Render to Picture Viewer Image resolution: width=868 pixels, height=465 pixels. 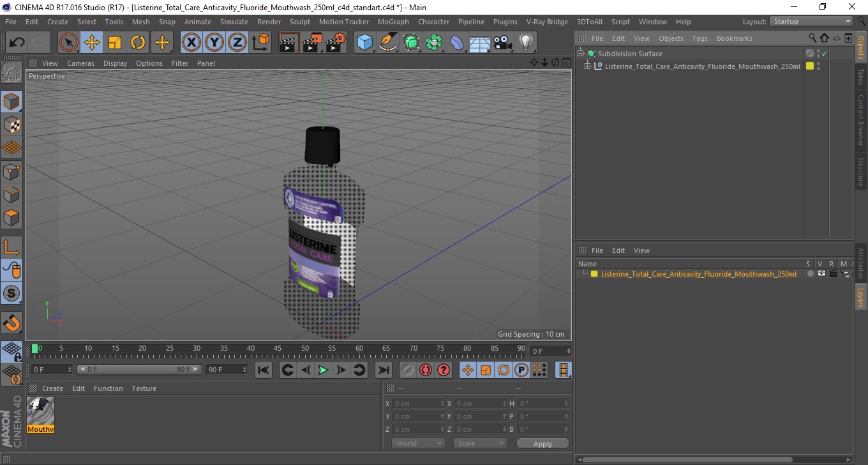[312, 43]
